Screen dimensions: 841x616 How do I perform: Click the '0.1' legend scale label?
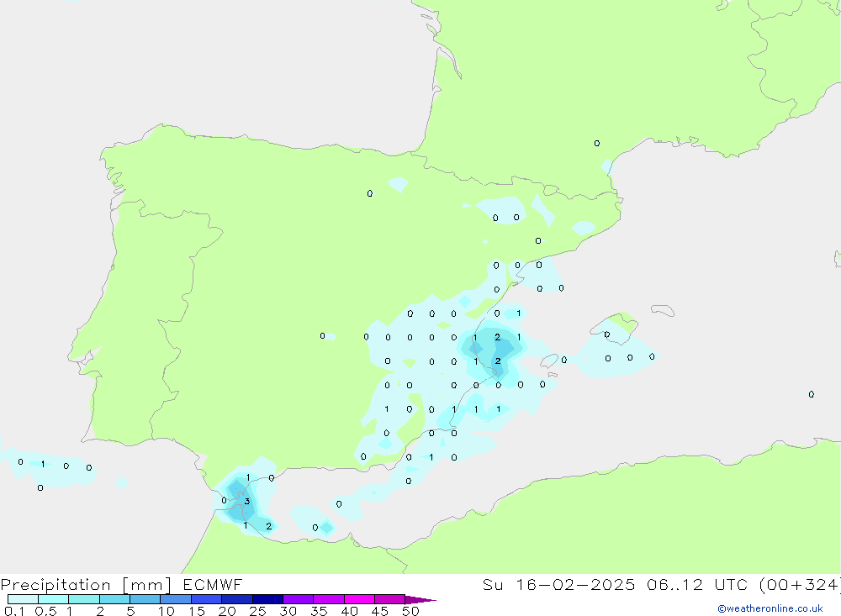pos(14,611)
